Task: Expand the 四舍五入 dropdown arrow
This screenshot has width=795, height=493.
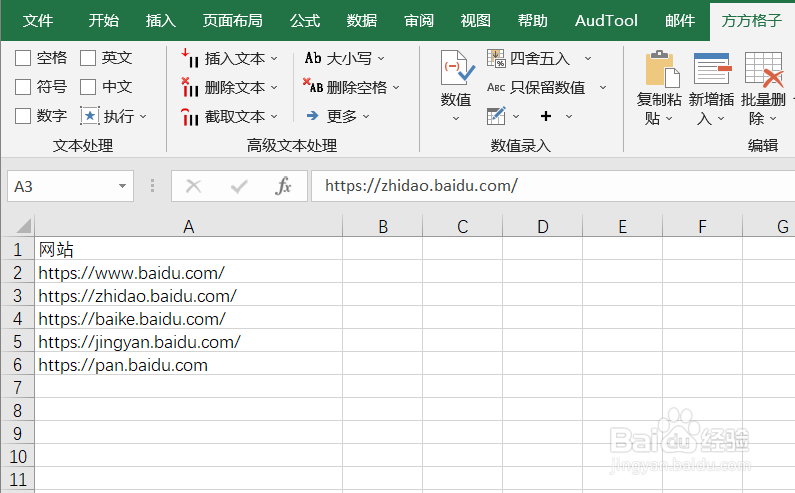Action: coord(588,59)
